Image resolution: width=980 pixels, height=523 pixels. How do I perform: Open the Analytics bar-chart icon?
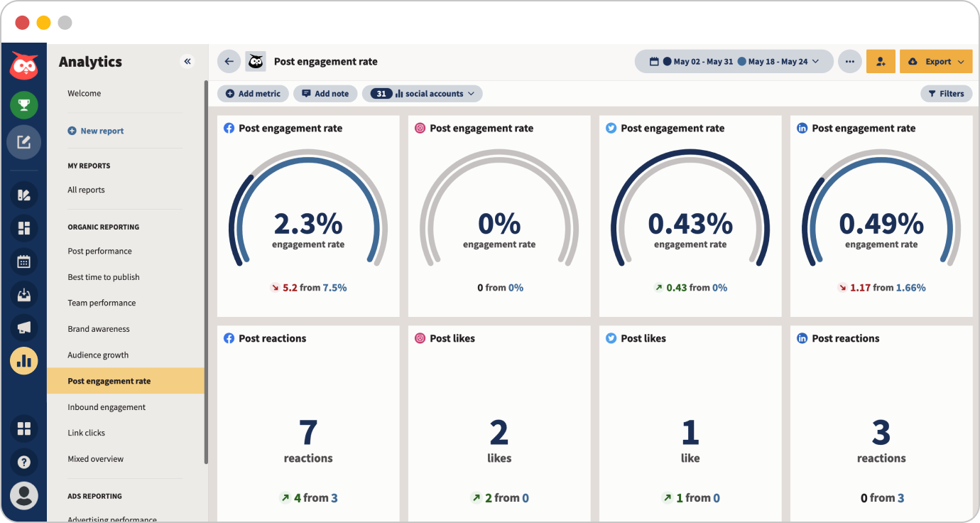tap(24, 360)
